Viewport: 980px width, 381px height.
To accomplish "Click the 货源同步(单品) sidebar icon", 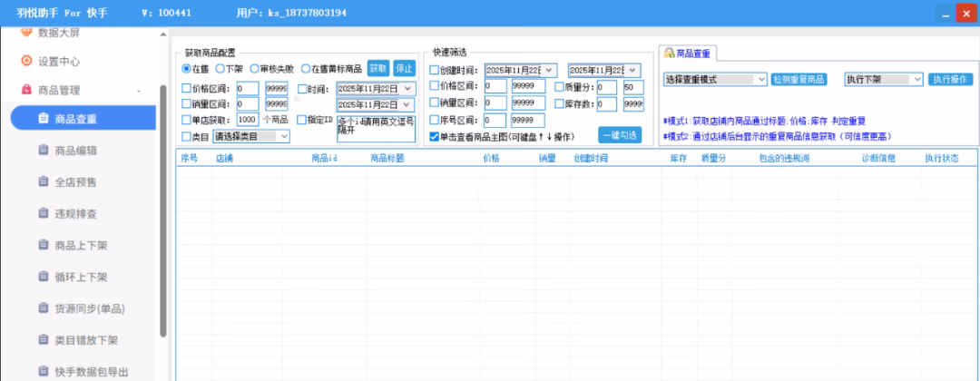I will (x=43, y=308).
